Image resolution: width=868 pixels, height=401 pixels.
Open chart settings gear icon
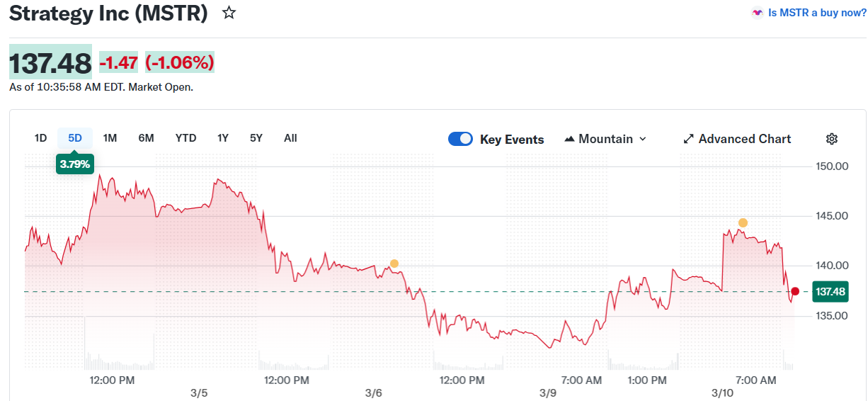(x=832, y=139)
